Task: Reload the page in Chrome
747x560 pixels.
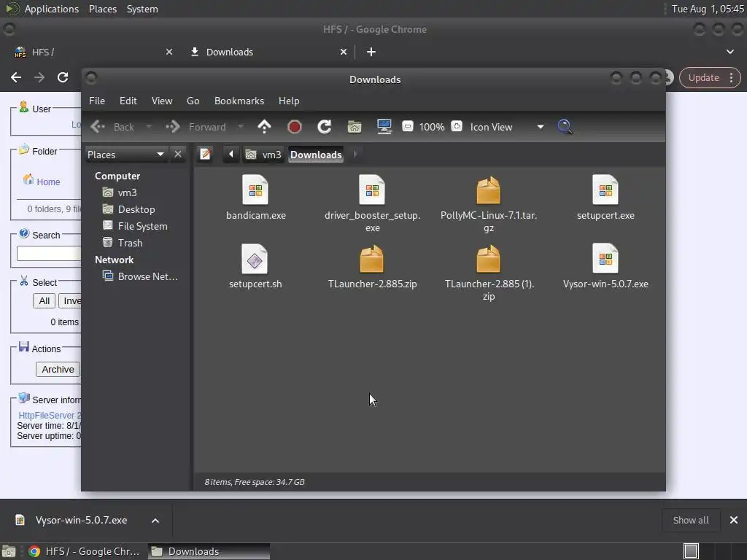Action: click(63, 77)
